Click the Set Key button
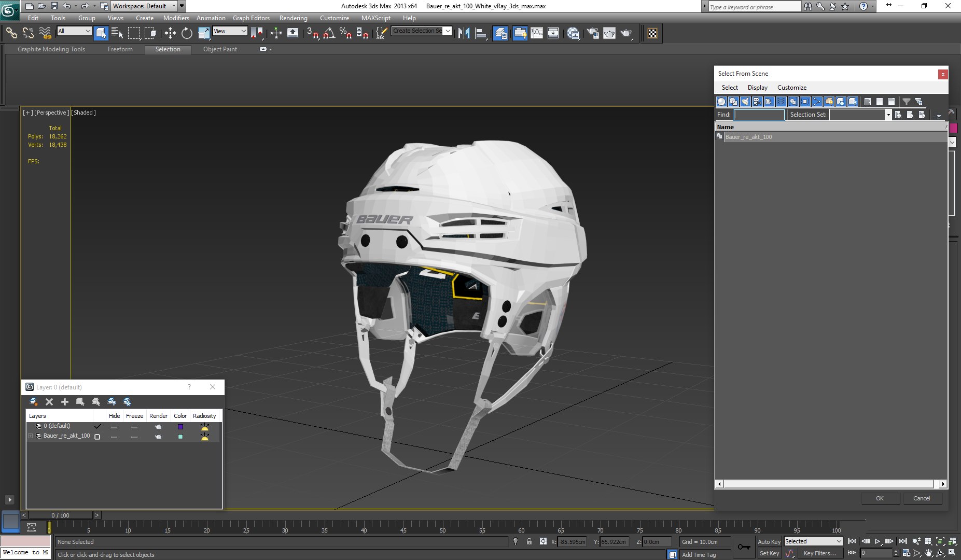The image size is (961, 560). [769, 553]
